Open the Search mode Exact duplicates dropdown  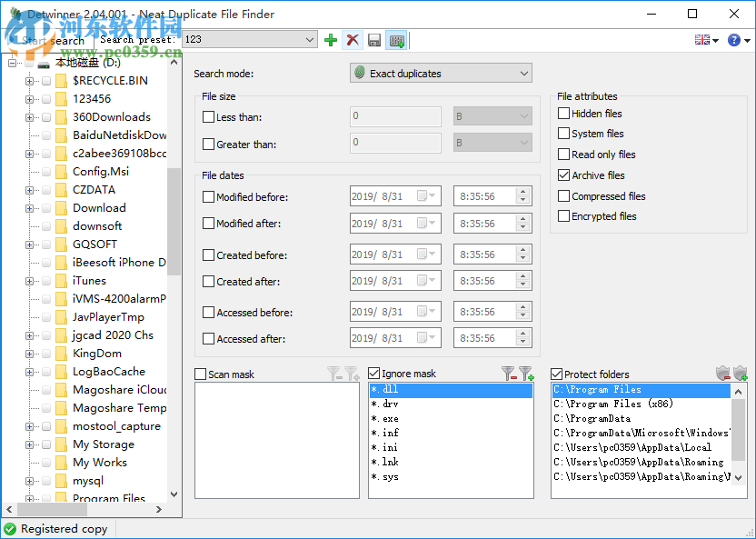pyautogui.click(x=441, y=74)
